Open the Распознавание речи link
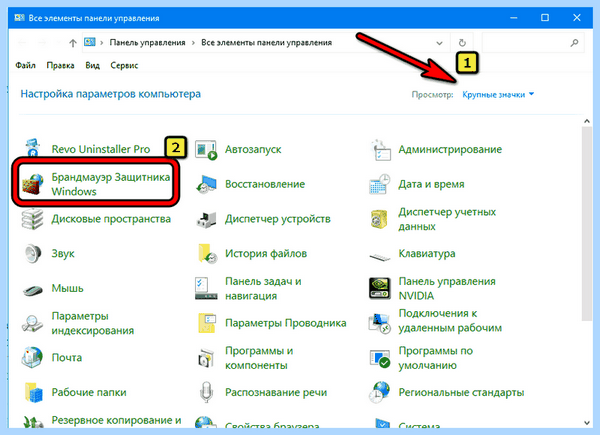 (x=276, y=392)
